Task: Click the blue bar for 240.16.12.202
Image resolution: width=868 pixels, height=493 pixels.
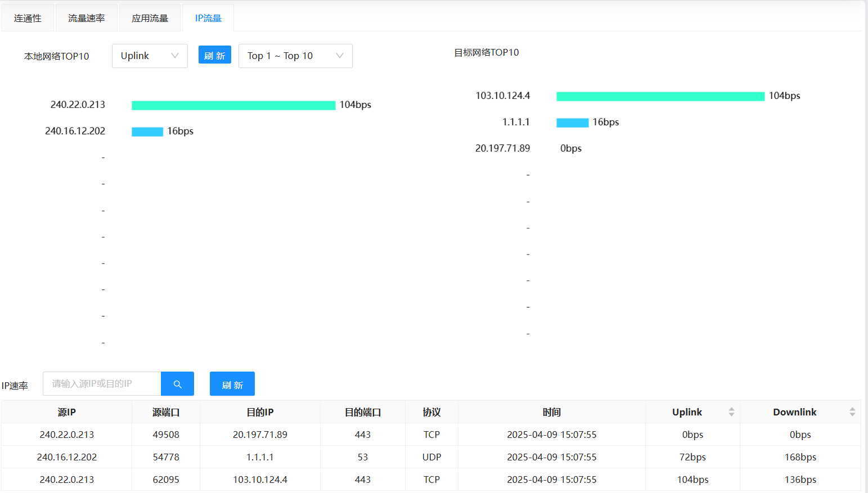Action: click(x=147, y=132)
